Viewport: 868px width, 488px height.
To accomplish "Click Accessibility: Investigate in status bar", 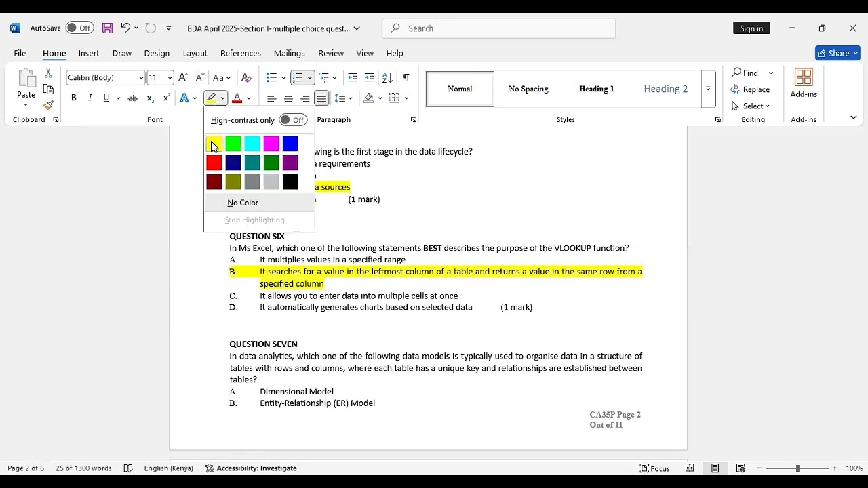I will point(251,468).
